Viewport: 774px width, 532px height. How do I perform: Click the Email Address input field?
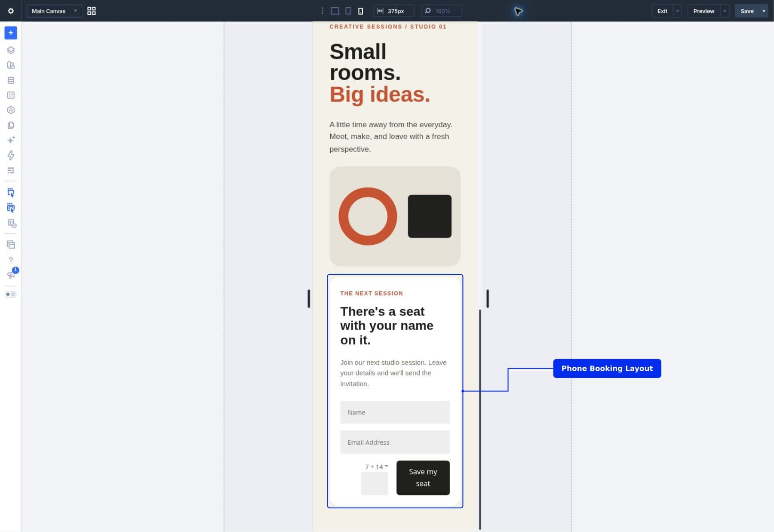pos(395,442)
